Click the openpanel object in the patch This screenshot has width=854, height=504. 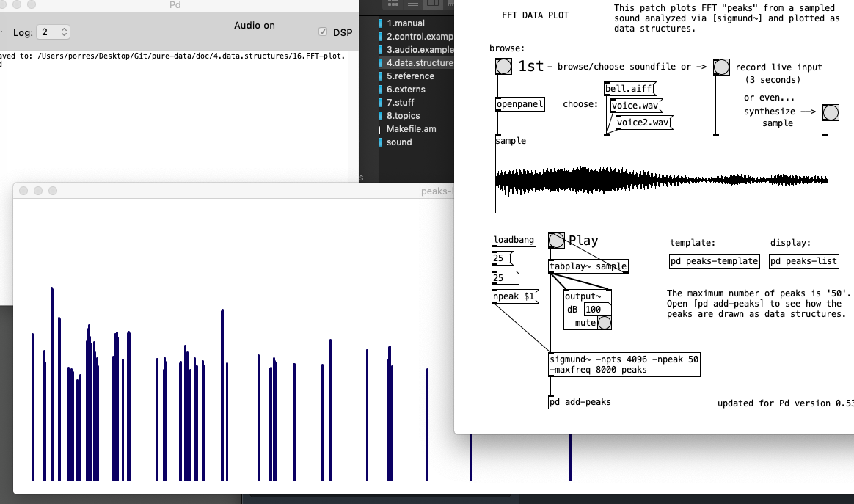(x=519, y=103)
